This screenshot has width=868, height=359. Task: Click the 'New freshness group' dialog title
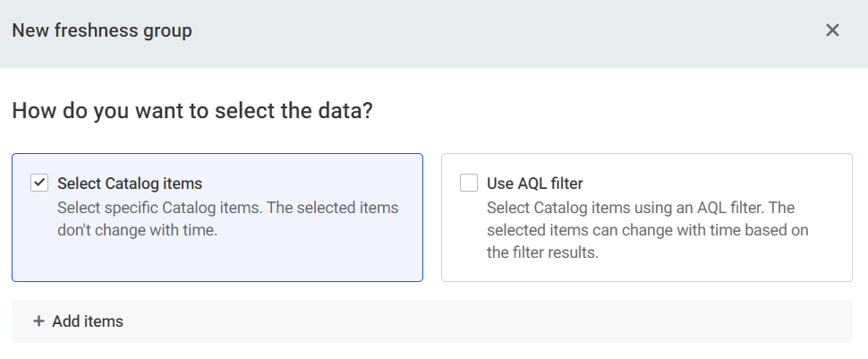(102, 30)
